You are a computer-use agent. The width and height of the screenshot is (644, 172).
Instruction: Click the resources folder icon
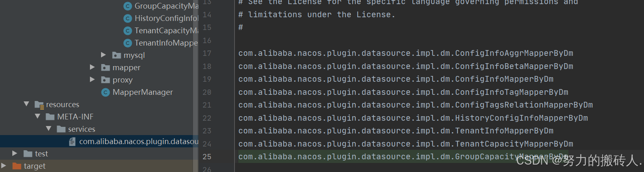[x=39, y=105]
